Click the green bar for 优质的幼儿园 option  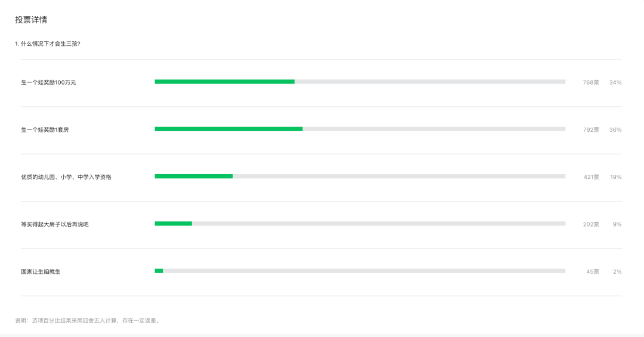pos(194,177)
